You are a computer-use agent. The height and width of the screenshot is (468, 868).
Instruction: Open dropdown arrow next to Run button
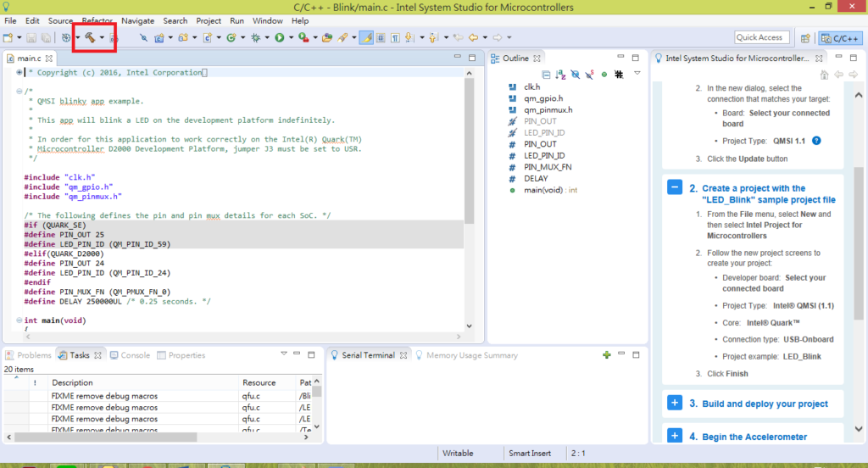click(292, 37)
